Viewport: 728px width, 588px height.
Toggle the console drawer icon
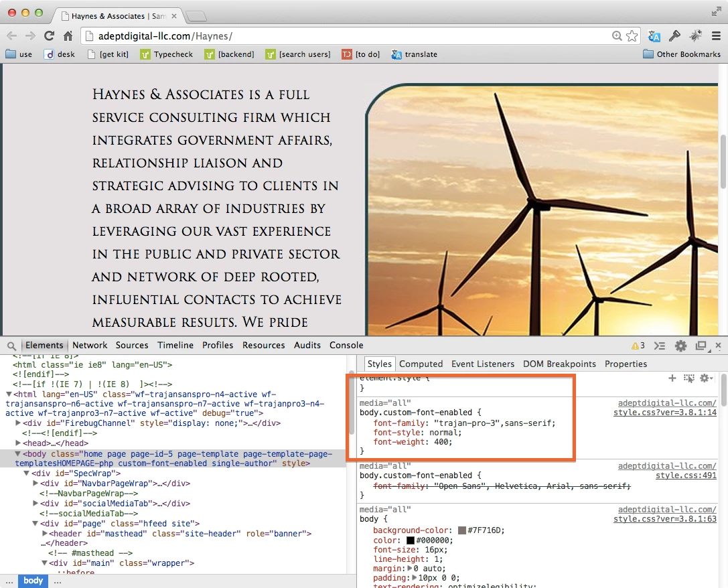660,346
